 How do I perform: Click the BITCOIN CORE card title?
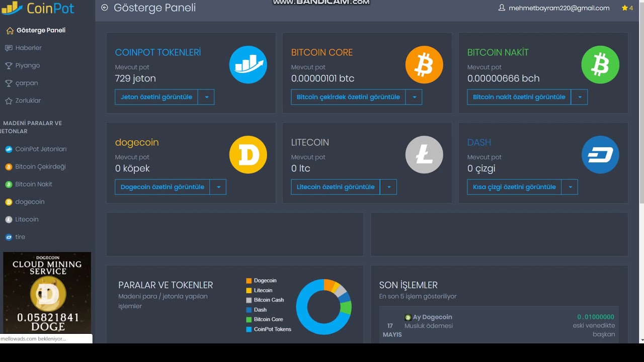coord(322,52)
